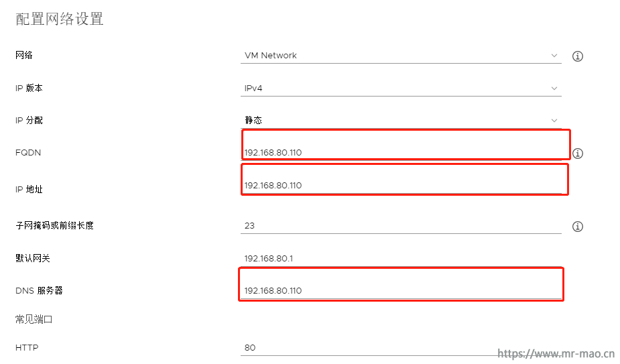This screenshot has height=364, width=620.
Task: Select the VM Network combo box
Action: tap(401, 56)
